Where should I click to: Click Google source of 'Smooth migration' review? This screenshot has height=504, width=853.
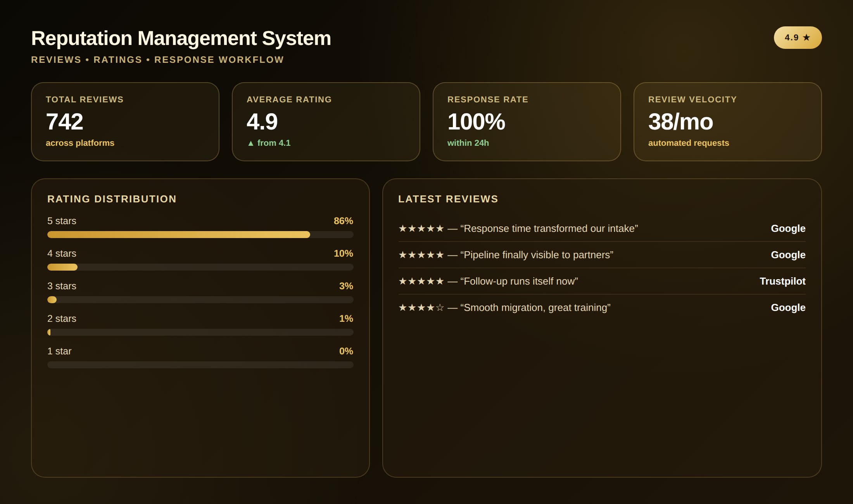coord(788,308)
